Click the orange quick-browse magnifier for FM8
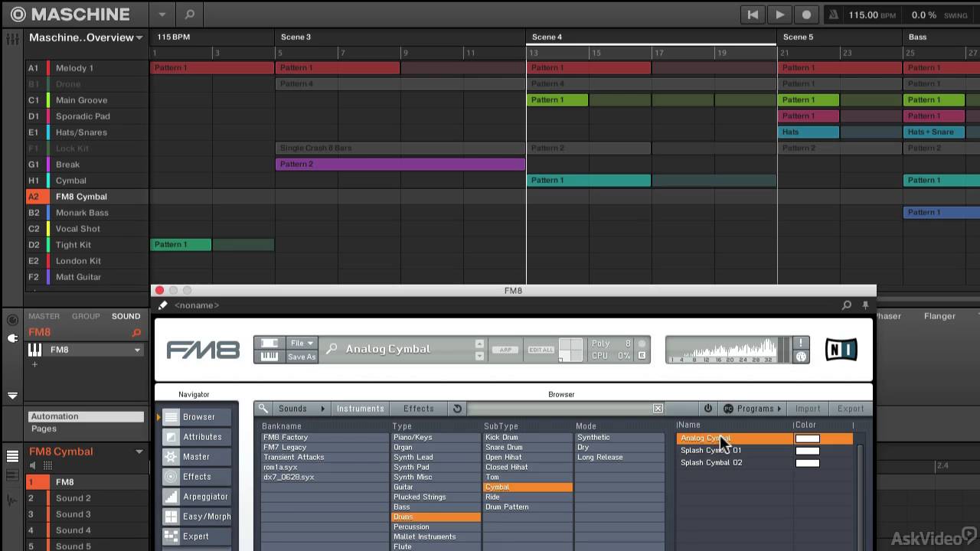Viewport: 980px width, 551px height. tap(137, 333)
